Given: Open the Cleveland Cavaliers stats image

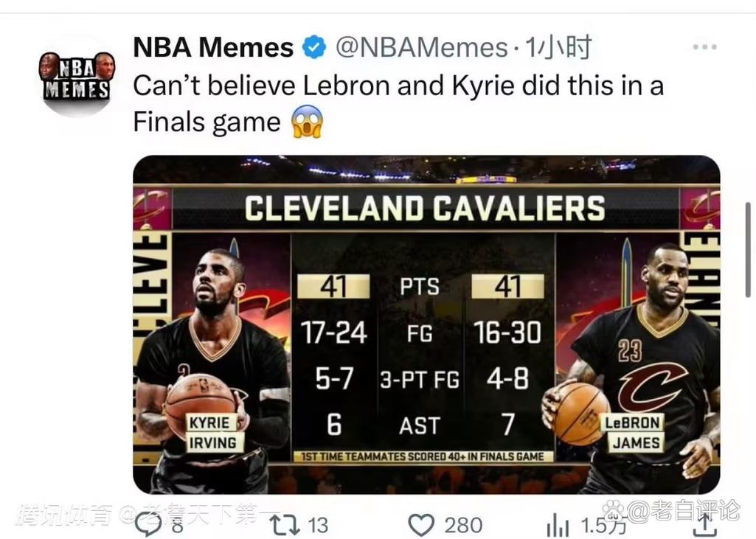Looking at the screenshot, I should 426,324.
